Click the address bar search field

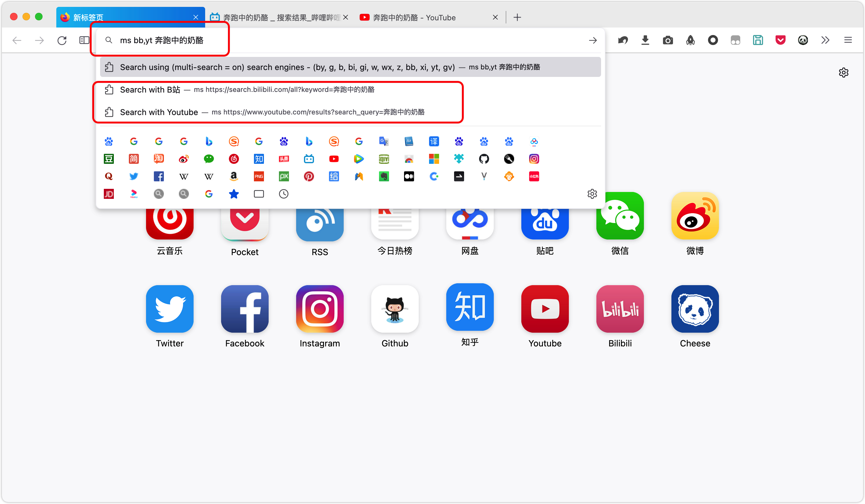point(309,40)
